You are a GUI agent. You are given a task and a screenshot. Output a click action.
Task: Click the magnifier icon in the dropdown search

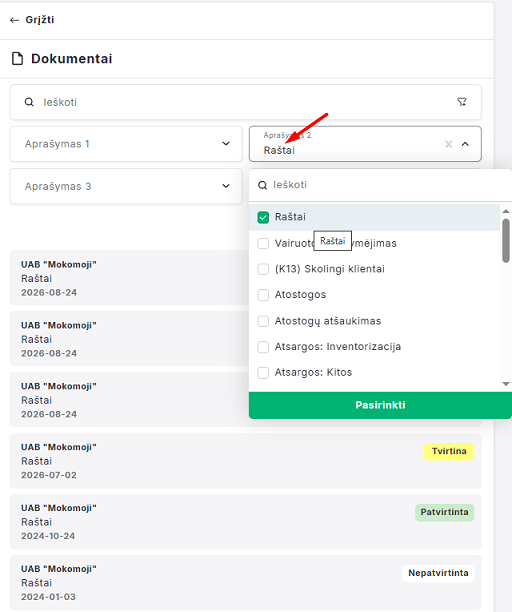263,185
